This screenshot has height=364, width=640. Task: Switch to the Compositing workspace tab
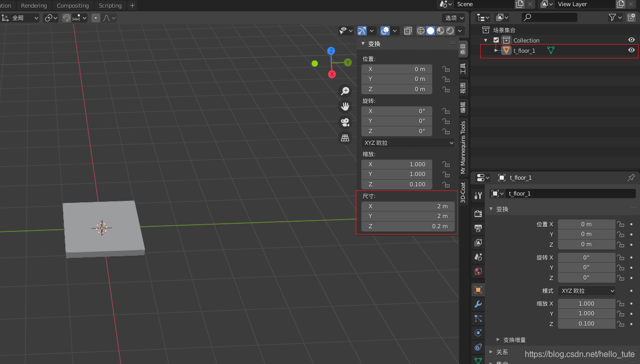[x=73, y=5]
